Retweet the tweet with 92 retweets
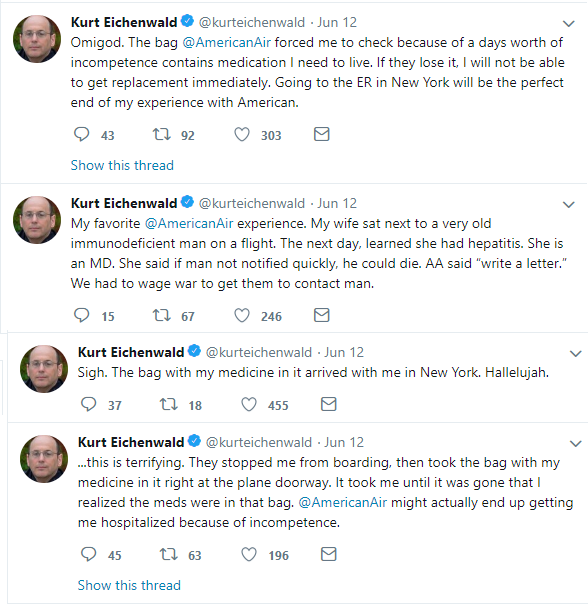This screenshot has height=604, width=588. click(162, 134)
